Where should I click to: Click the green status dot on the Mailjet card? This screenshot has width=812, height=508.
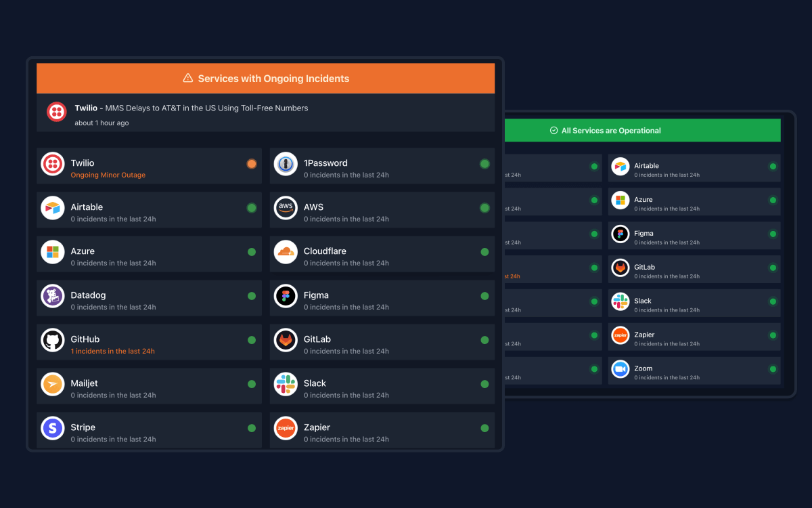252,384
